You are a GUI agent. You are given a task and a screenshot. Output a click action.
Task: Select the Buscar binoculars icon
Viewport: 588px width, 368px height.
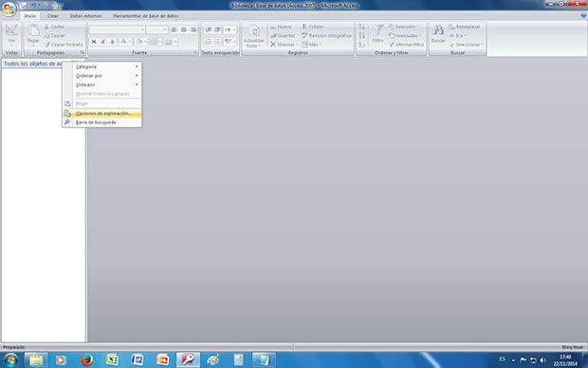coord(437,30)
